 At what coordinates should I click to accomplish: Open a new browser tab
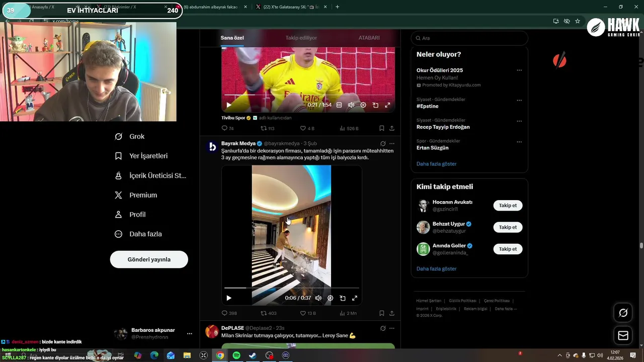tap(337, 7)
